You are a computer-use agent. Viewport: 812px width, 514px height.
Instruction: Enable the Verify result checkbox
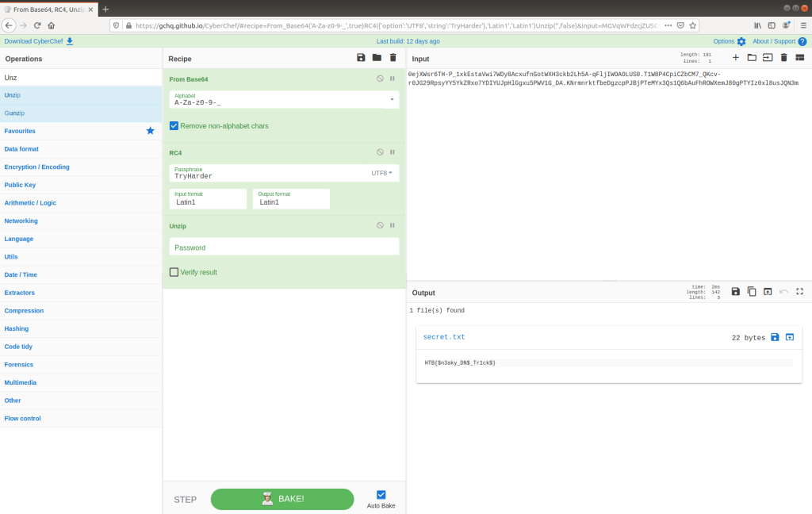pos(174,272)
